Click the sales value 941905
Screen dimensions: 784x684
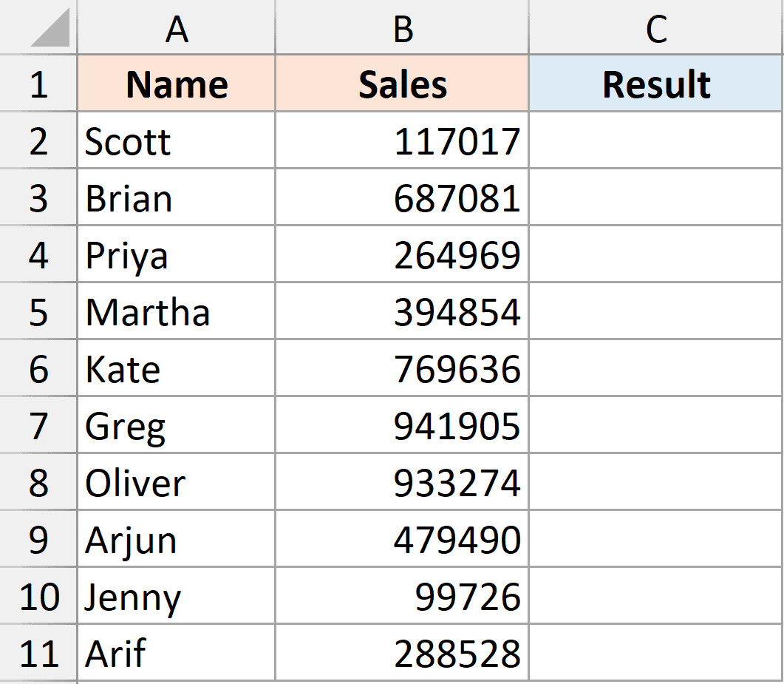pyautogui.click(x=457, y=427)
